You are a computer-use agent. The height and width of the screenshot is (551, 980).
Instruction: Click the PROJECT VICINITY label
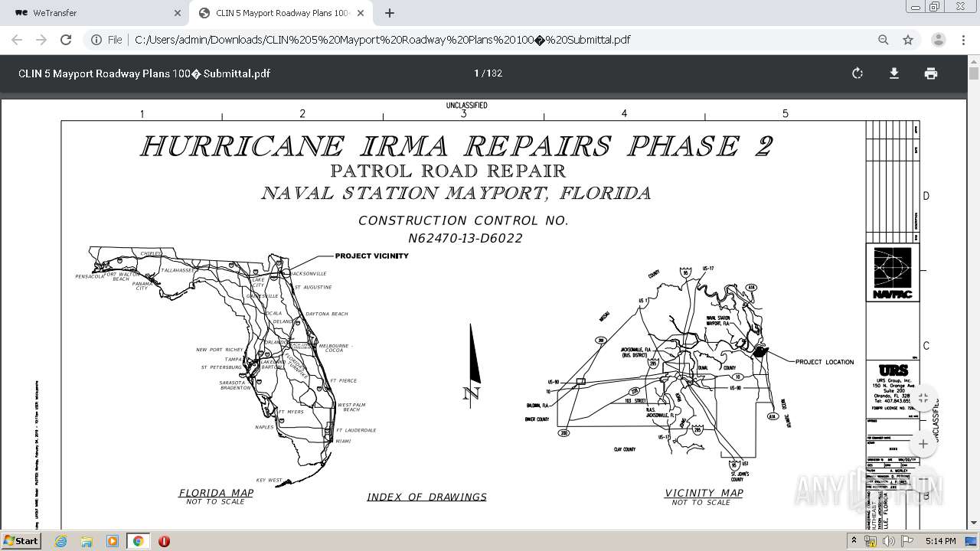coord(371,256)
